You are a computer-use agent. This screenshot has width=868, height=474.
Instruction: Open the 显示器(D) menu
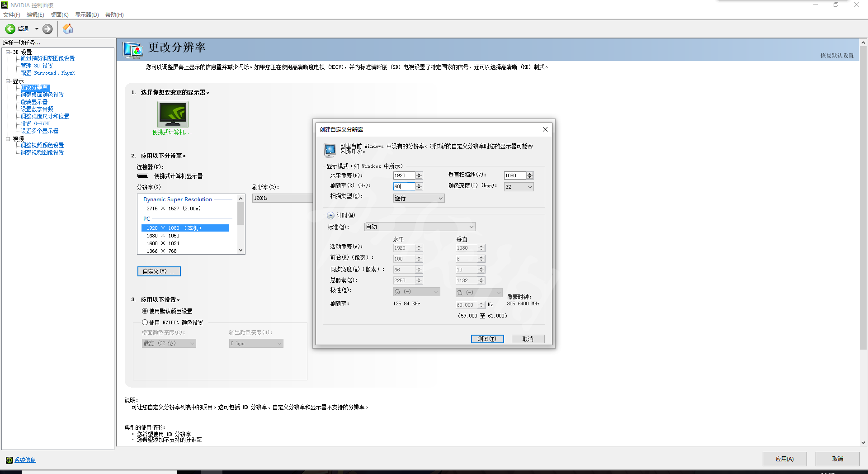87,15
